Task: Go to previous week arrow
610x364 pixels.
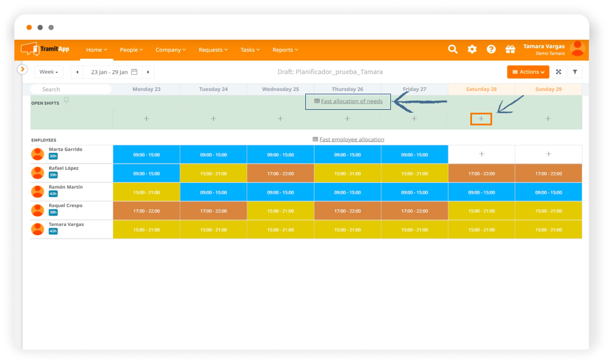Action: [x=78, y=72]
